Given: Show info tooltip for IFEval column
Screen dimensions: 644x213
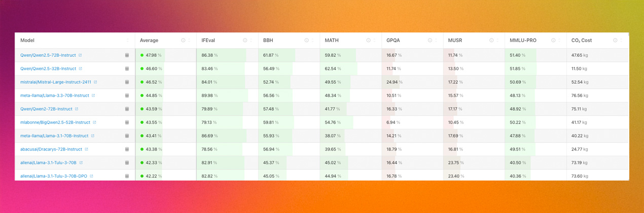Looking at the screenshot, I should pos(245,41).
